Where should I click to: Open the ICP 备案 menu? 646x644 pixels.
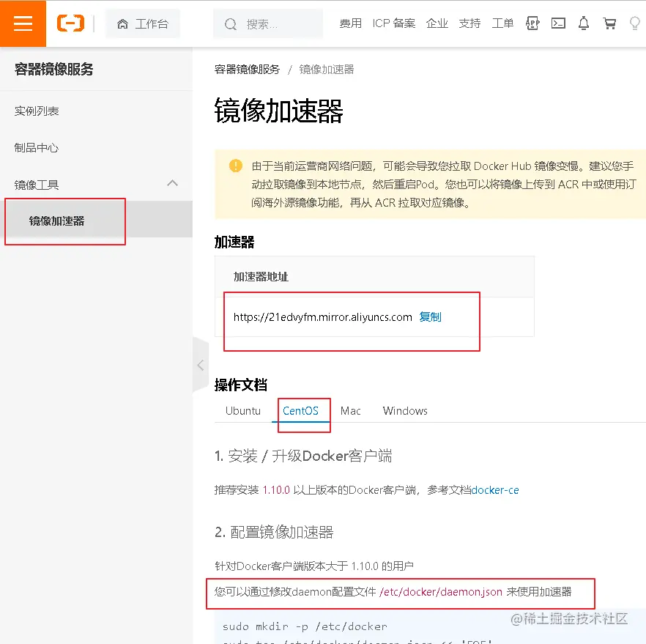pos(394,23)
